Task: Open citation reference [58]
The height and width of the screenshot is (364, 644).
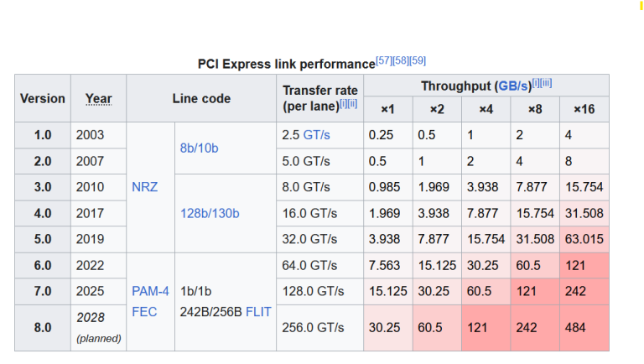Action: 401,60
